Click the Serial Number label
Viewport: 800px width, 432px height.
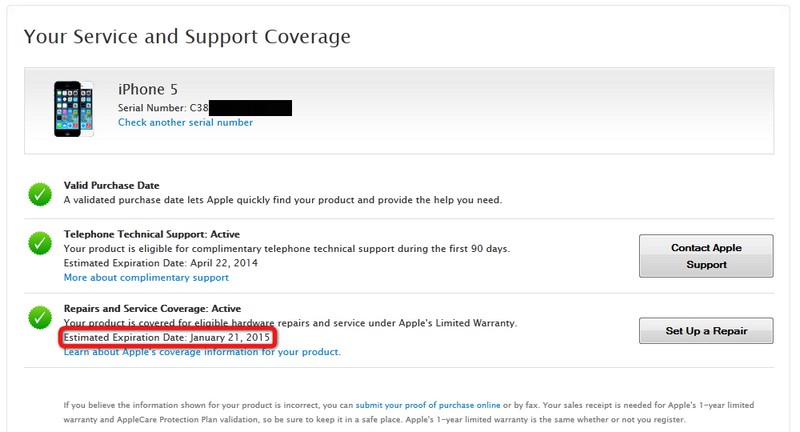(x=151, y=107)
